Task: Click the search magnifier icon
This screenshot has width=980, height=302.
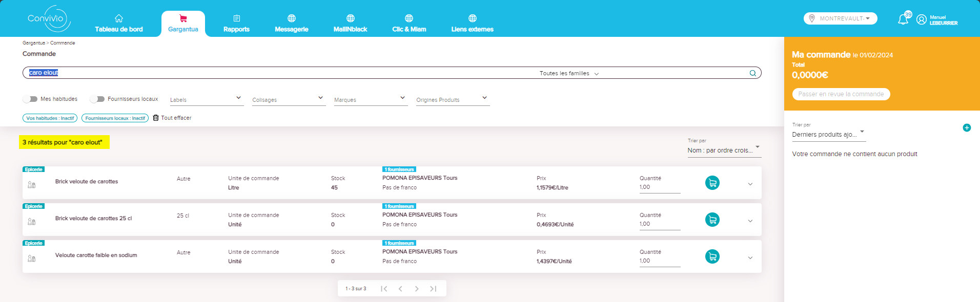Action: click(x=752, y=73)
